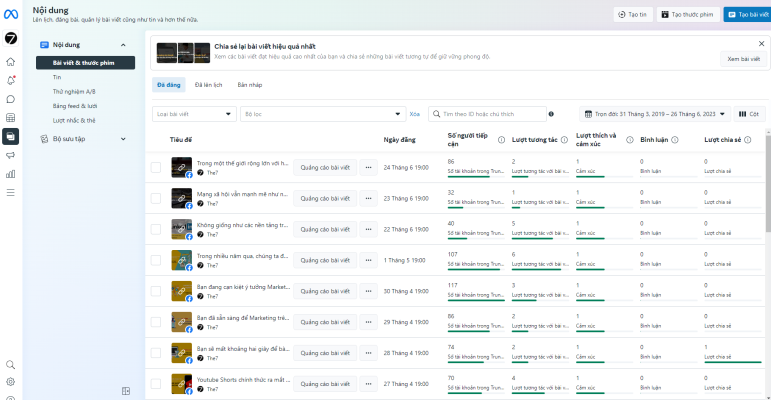Open the 'Bộ lọc' filter dropdown
Viewport: 771px width, 400px height.
[x=323, y=114]
